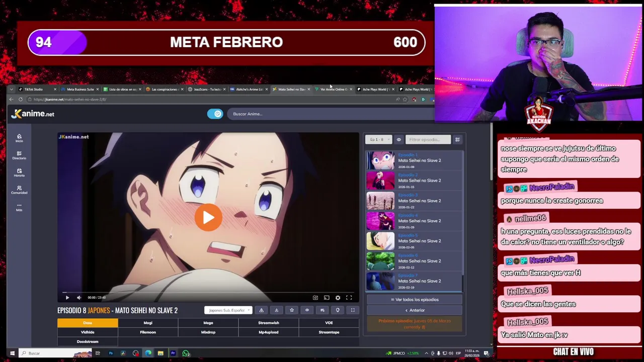Open Comunidad in the left sidebar
644x362 pixels.
pos(19,190)
